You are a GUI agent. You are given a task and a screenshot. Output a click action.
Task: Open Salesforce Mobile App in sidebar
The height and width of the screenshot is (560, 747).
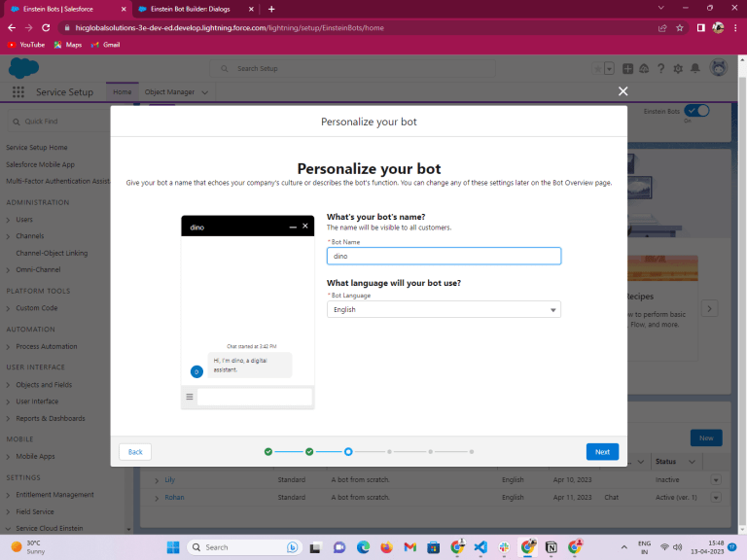pos(41,164)
